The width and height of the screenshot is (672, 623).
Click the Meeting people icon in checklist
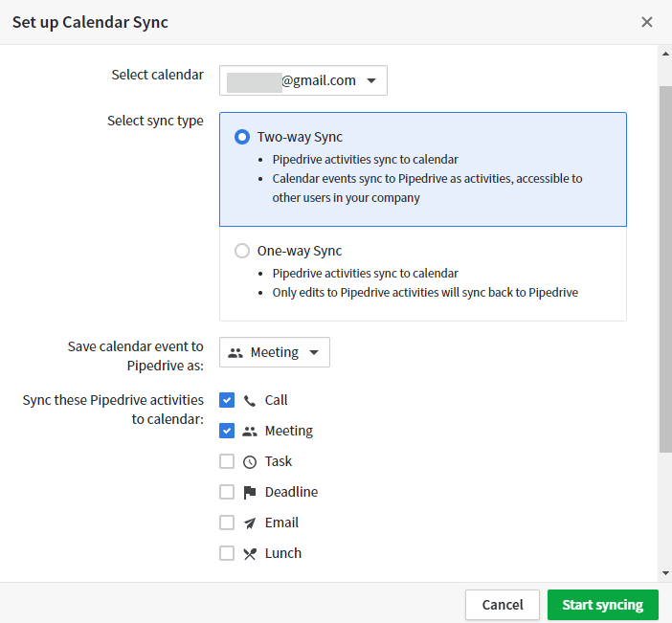pyautogui.click(x=250, y=432)
